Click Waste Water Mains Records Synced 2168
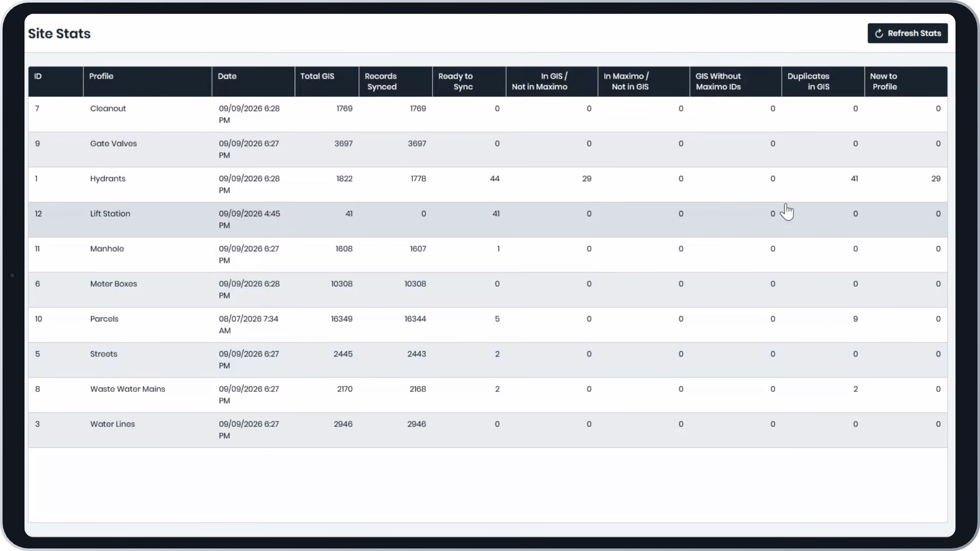This screenshot has width=980, height=551. coord(418,389)
